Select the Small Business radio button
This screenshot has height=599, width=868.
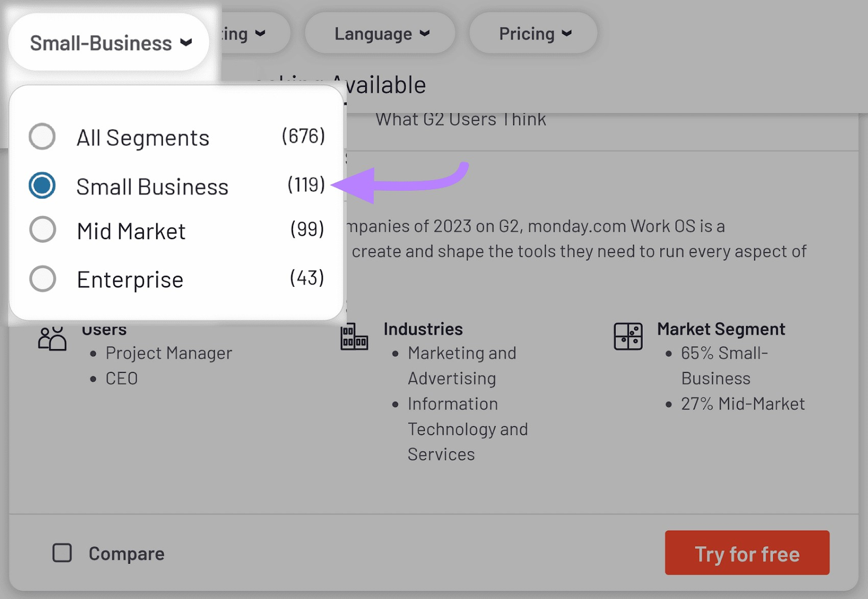click(x=42, y=185)
